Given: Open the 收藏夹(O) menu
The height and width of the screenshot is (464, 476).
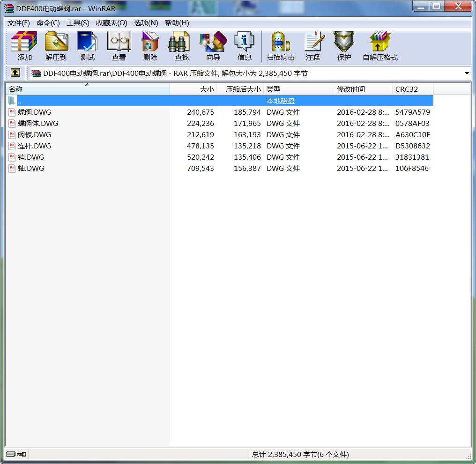Looking at the screenshot, I should coord(112,23).
